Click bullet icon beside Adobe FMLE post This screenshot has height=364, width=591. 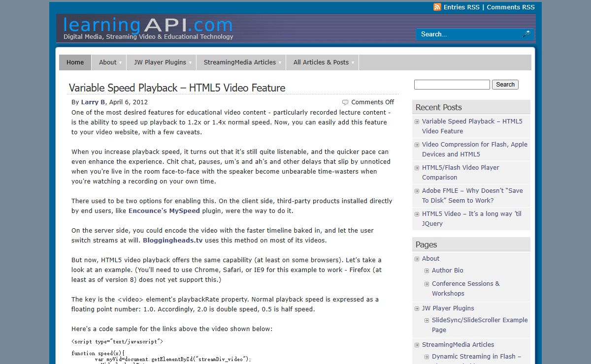click(x=417, y=191)
